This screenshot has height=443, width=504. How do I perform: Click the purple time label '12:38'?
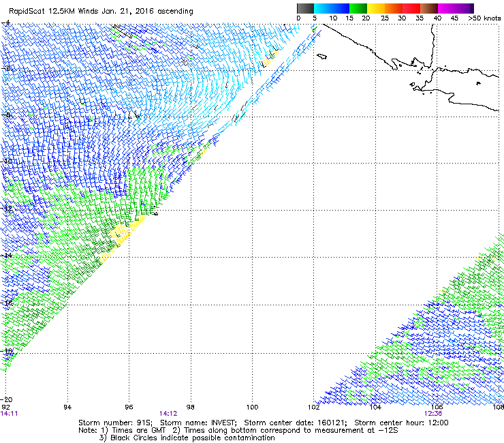(433, 414)
